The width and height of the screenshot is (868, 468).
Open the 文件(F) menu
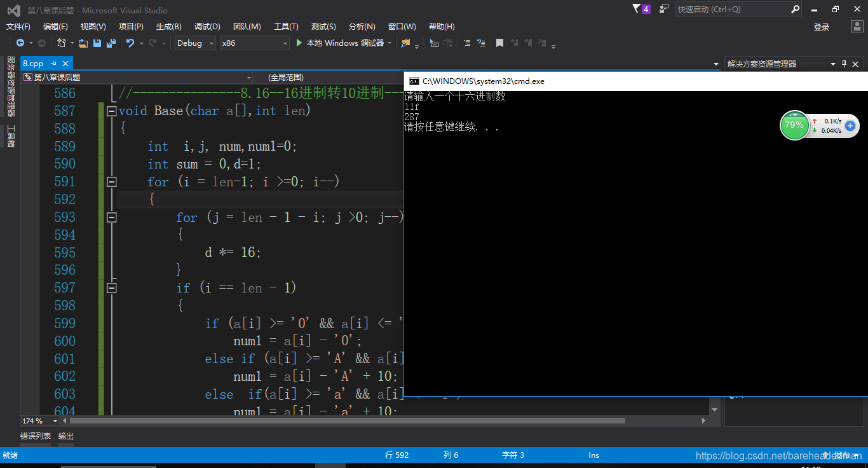click(18, 27)
